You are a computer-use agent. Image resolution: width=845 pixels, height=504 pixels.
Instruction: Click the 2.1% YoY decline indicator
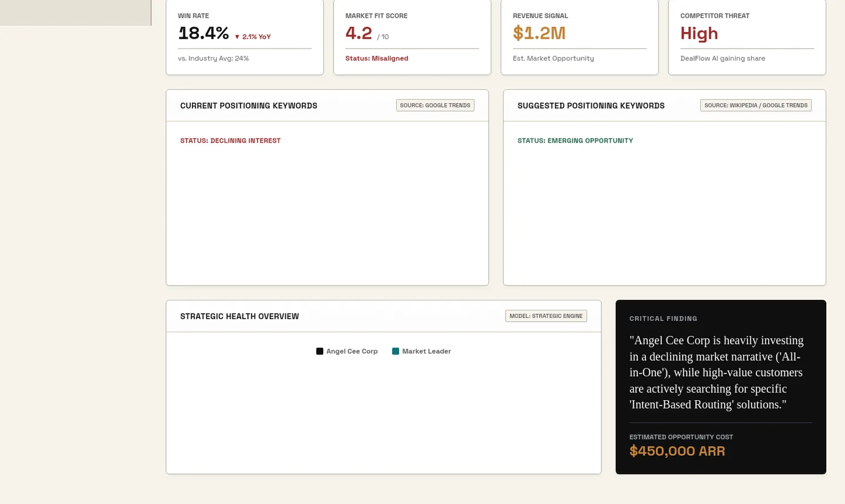tap(252, 36)
